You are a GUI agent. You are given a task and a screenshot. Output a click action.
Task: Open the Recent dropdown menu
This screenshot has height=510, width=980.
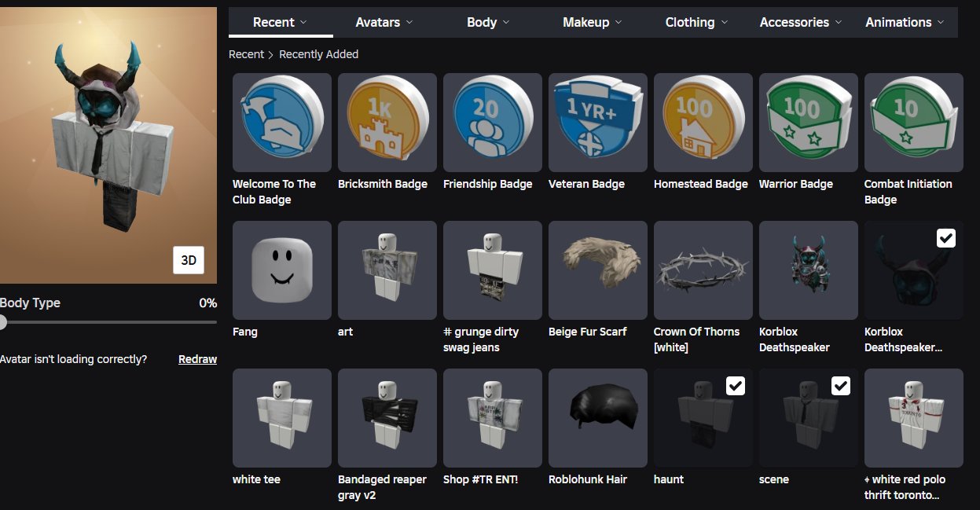point(281,22)
